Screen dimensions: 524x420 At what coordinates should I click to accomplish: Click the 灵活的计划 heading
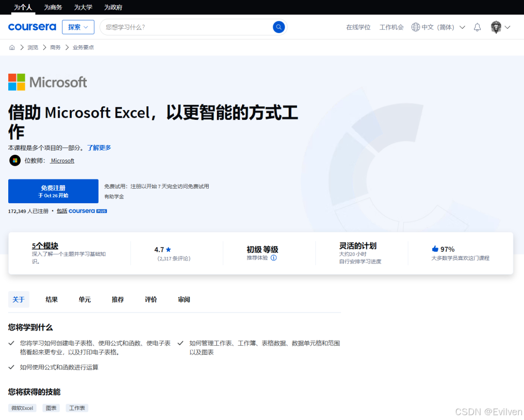pyautogui.click(x=358, y=246)
